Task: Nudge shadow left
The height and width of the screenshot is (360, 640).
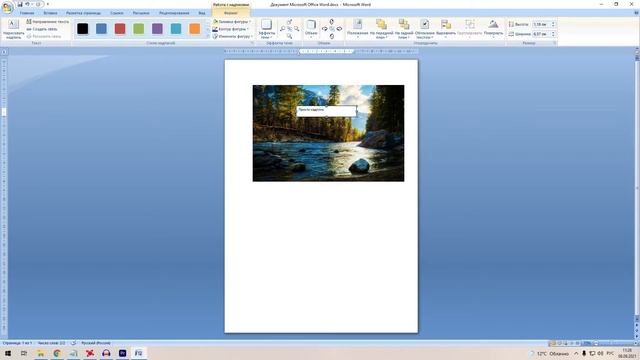Action: coord(282,29)
